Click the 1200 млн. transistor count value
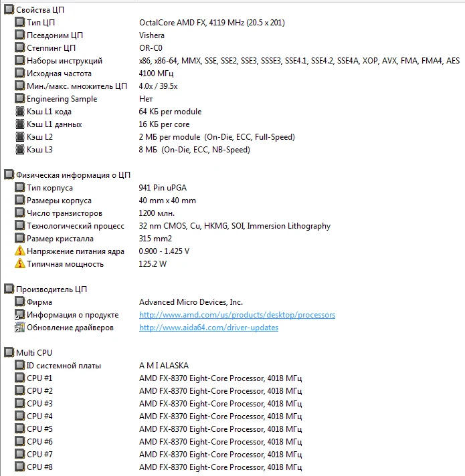Image resolution: width=465 pixels, height=476 pixels. click(x=157, y=213)
